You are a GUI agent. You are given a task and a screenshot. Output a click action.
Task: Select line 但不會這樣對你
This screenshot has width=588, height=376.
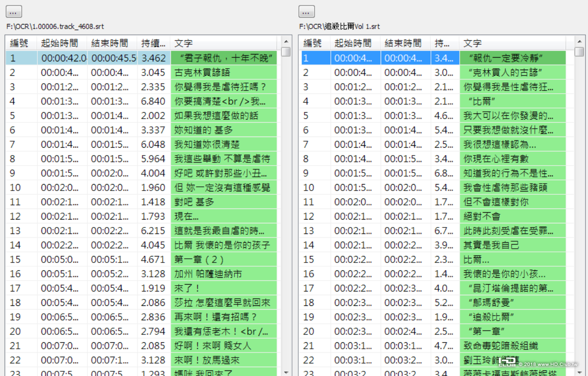(x=513, y=202)
